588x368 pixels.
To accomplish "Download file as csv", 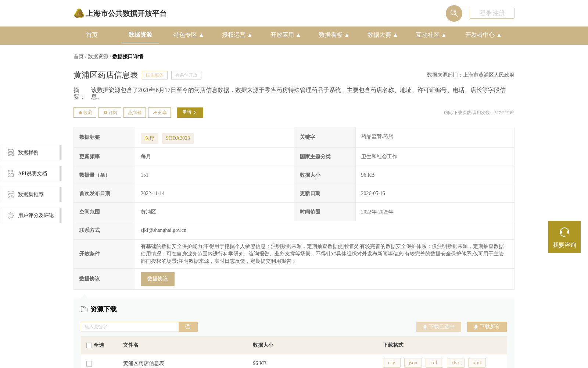I will [x=392, y=363].
